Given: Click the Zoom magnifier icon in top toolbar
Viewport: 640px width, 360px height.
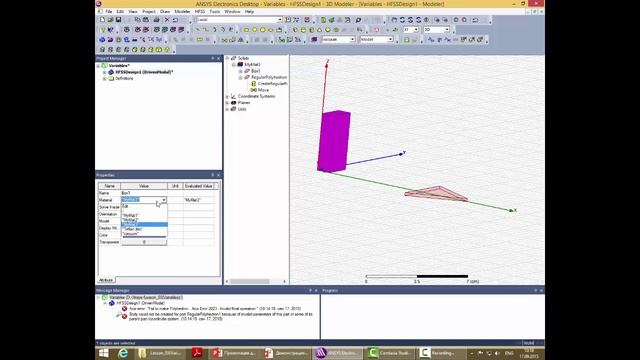Looking at the screenshot, I should (x=358, y=20).
